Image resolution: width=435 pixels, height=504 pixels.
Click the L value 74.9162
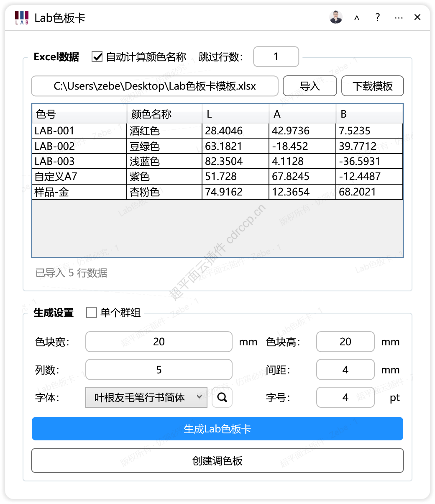click(235, 192)
